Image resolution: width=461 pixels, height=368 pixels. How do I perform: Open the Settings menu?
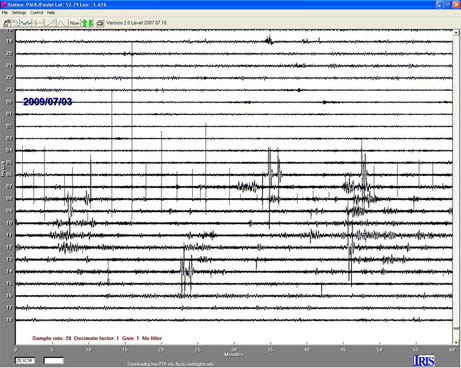(x=19, y=13)
